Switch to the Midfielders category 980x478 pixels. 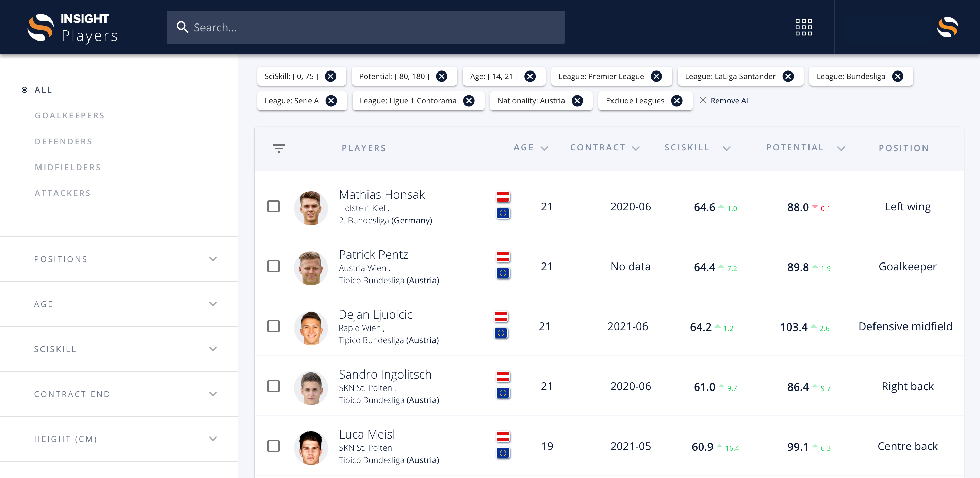(68, 168)
